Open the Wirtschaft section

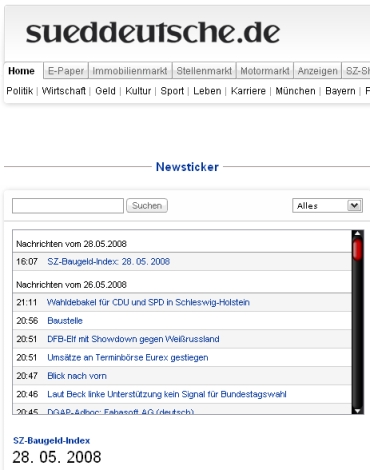pos(64,91)
